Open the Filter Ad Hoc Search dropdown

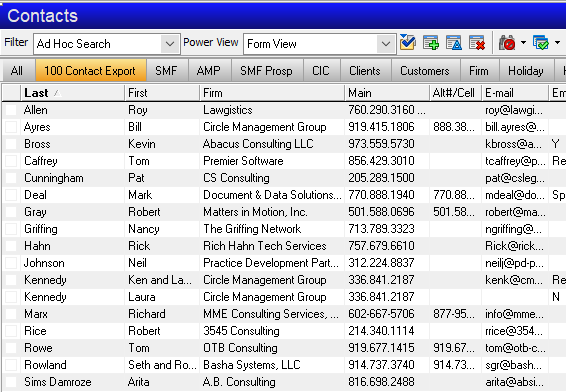point(170,44)
